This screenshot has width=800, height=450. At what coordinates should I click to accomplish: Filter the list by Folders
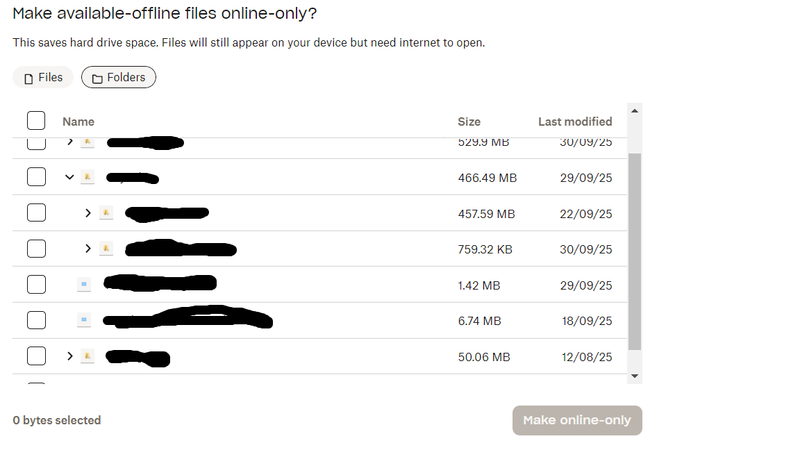coord(118,77)
